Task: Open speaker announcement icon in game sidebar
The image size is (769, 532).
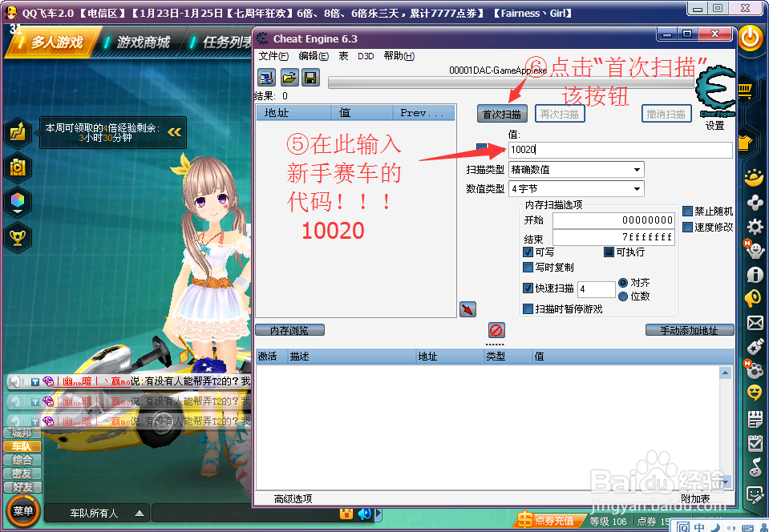Action: (753, 298)
